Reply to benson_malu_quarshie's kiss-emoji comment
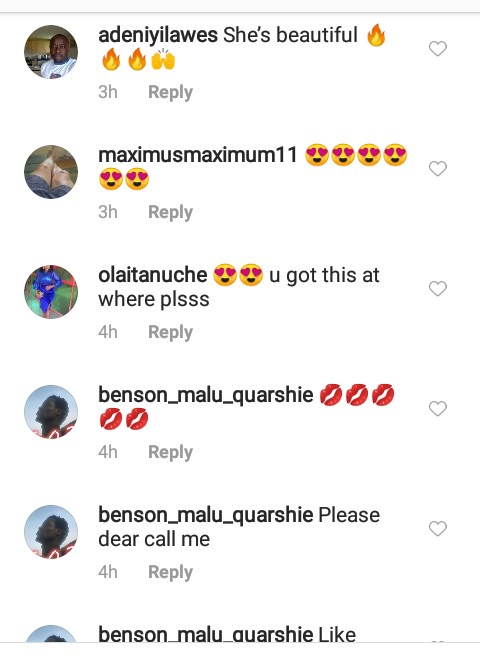 click(x=170, y=452)
